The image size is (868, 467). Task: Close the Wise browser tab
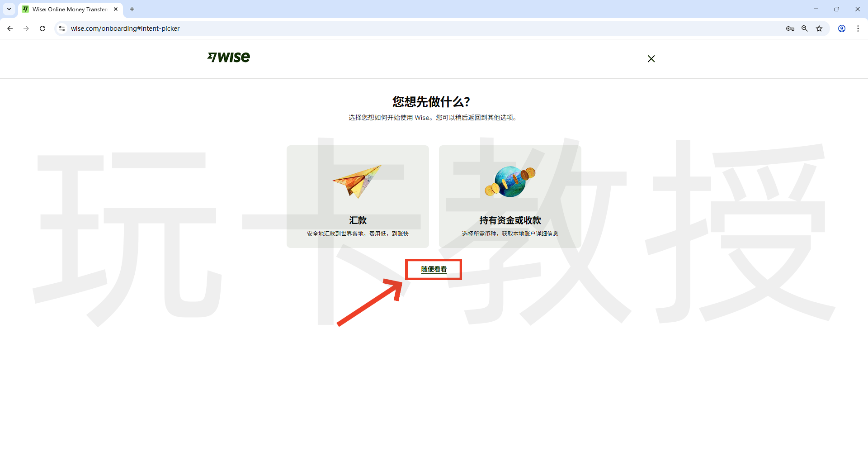point(116,9)
